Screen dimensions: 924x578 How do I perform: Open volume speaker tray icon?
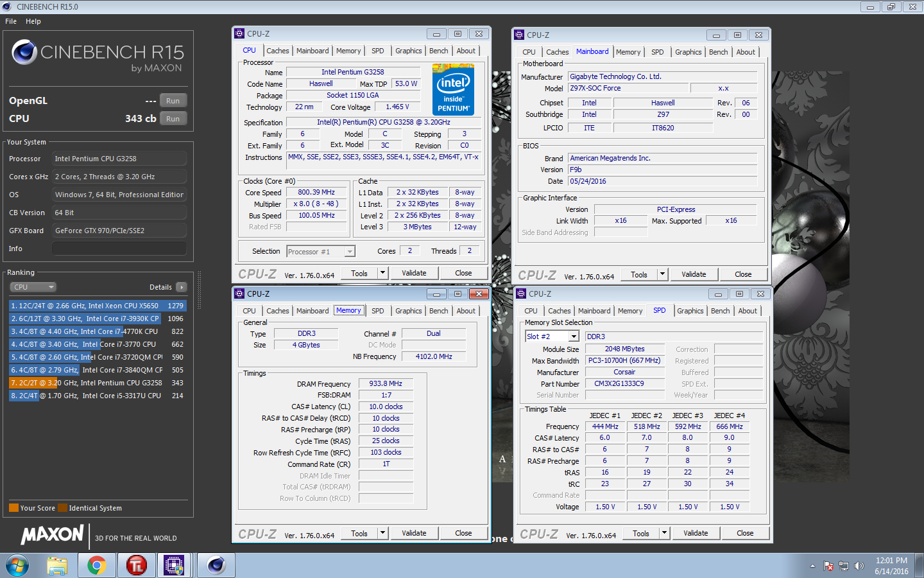[x=859, y=566]
